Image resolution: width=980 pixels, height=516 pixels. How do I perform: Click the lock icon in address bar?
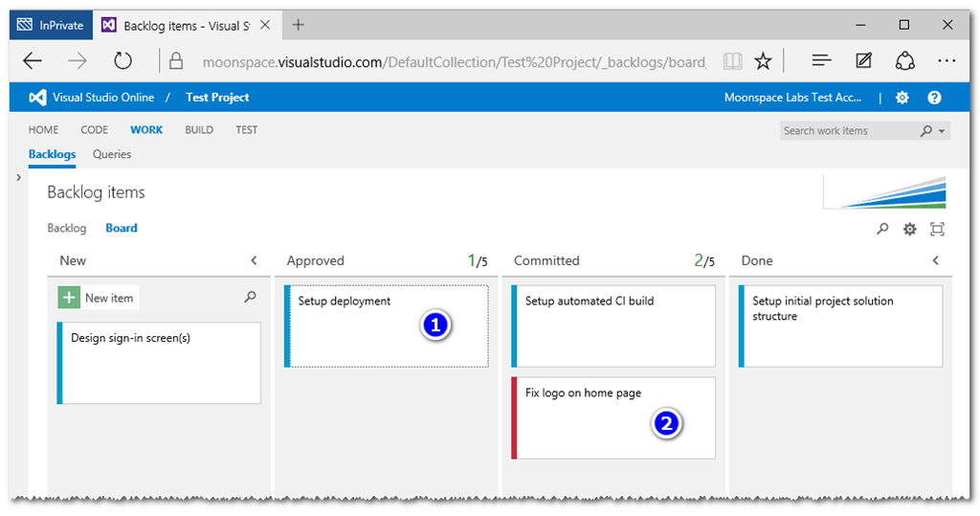click(x=176, y=60)
